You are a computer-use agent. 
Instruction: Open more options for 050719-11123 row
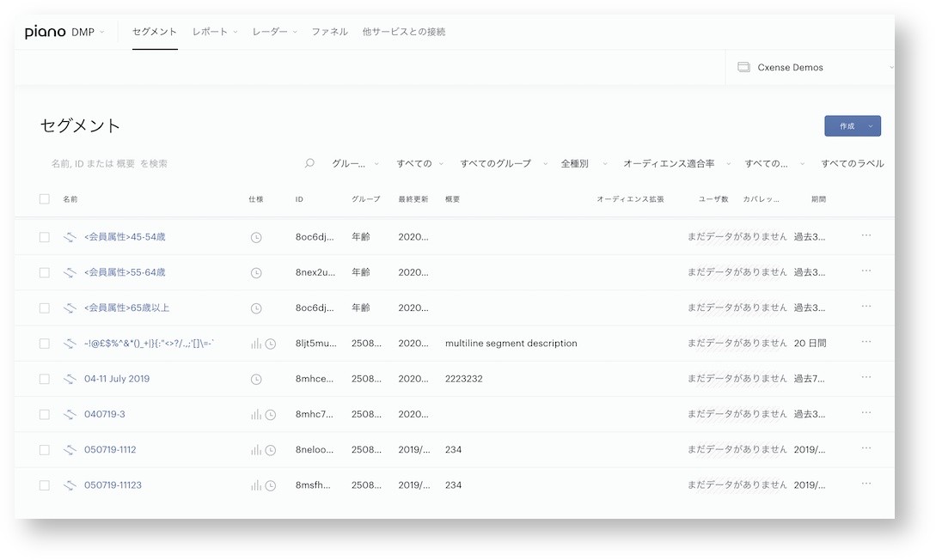pyautogui.click(x=866, y=484)
